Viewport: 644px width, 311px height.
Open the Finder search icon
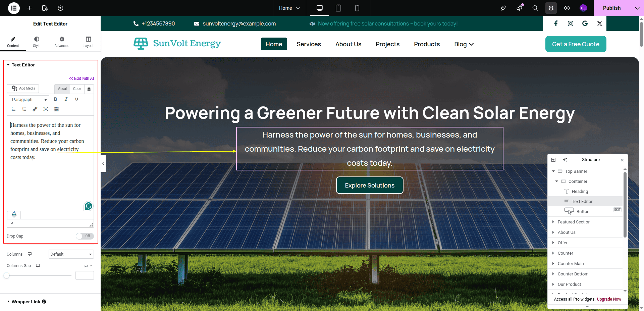click(535, 8)
